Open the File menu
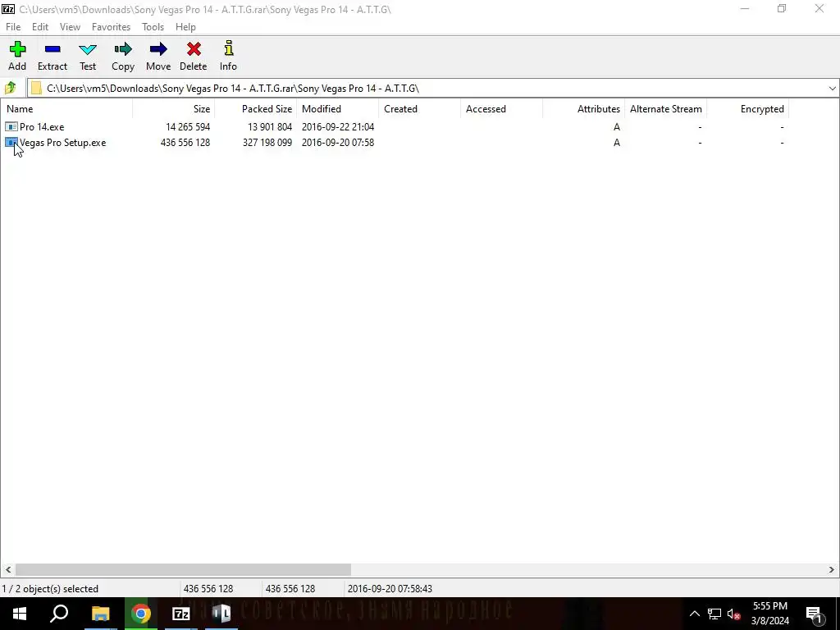The image size is (840, 630). tap(13, 27)
